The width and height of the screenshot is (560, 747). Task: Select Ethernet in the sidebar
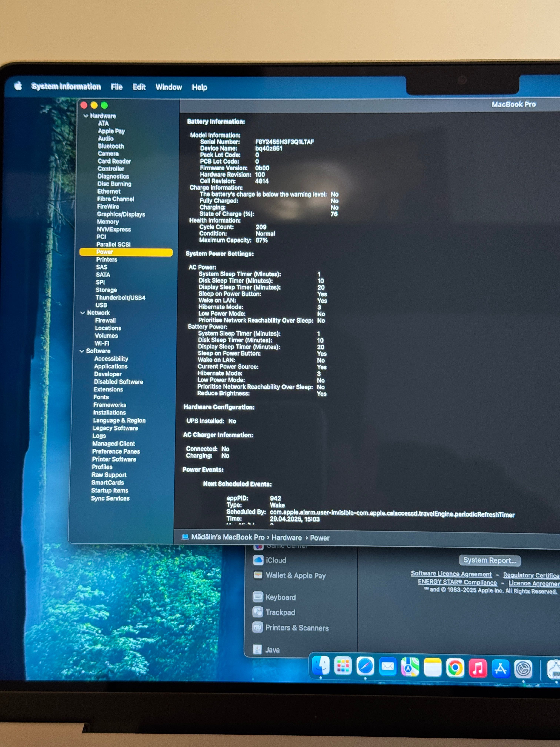109,192
